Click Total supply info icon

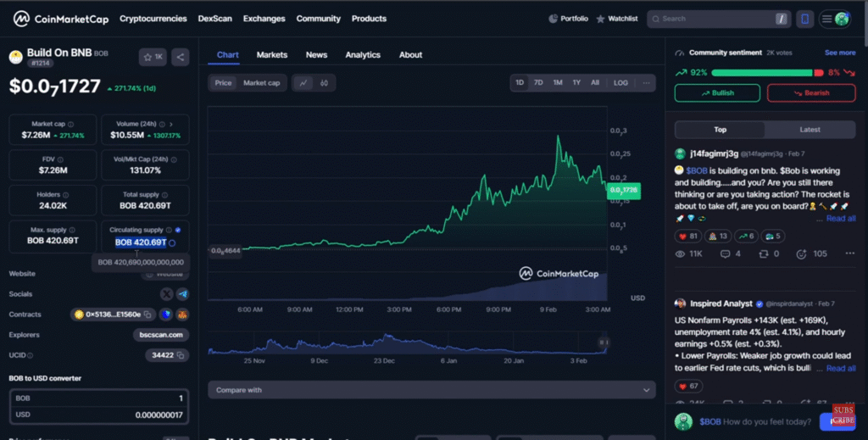[x=164, y=195]
